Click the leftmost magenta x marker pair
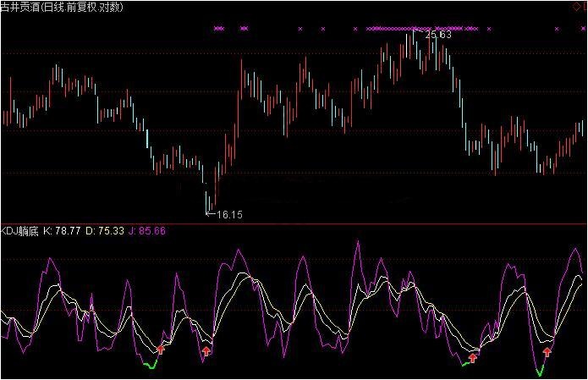588x380 pixels. tap(220, 29)
